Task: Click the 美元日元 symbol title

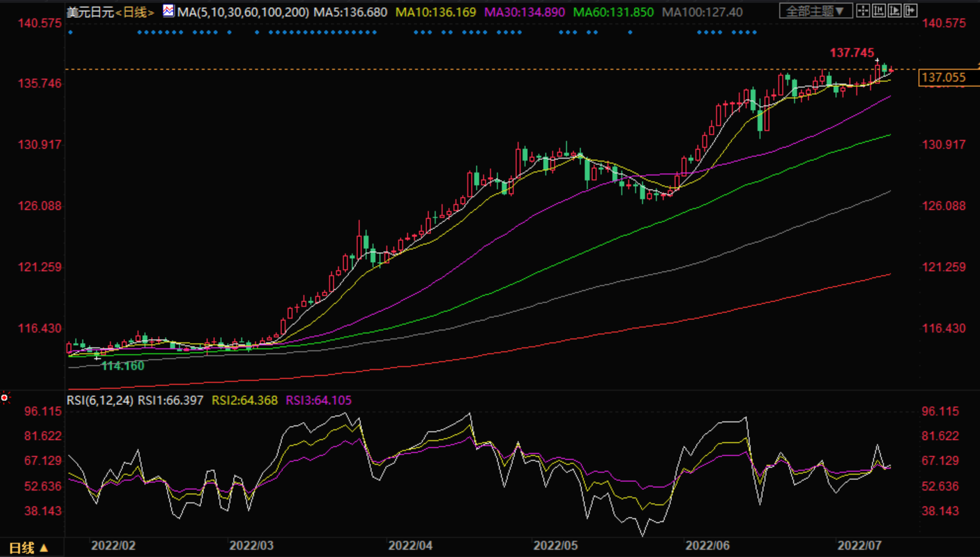Action: 90,13
